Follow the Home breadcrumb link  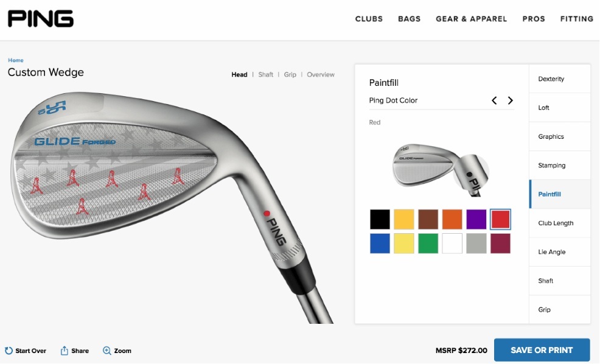[16, 60]
